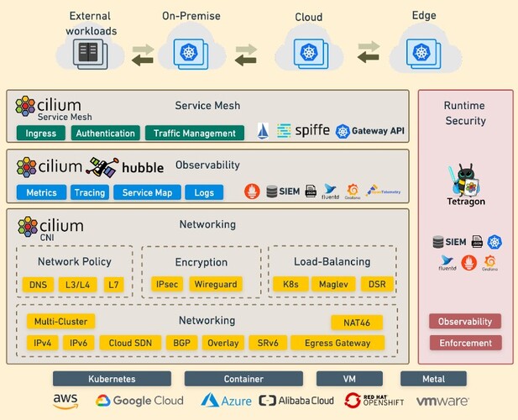Click the L3/L4 box
The width and height of the screenshot is (518, 420).
77,285
